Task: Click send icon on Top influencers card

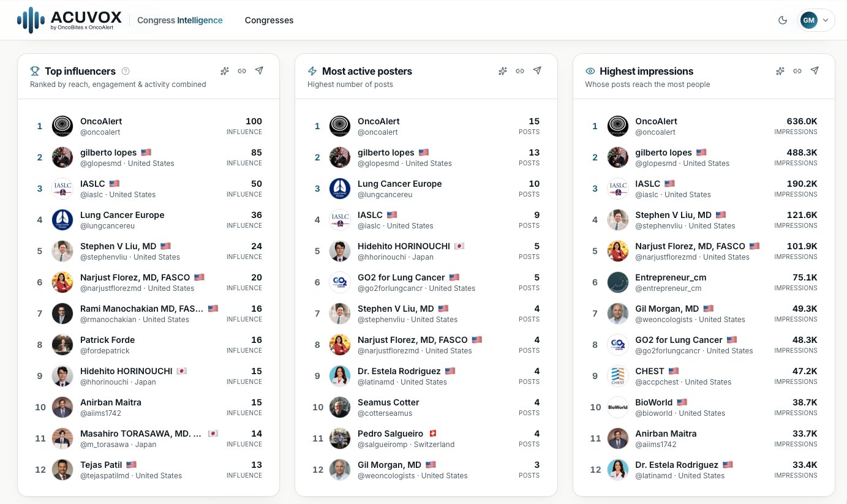Action: [x=259, y=71]
